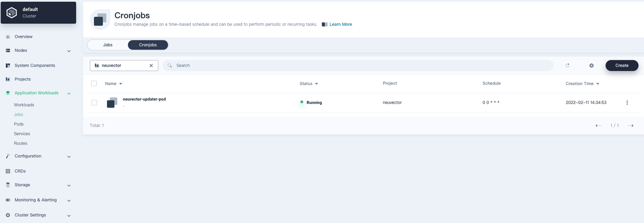The image size is (644, 223).
Task: Toggle the select-all checkbox in table header
Action: click(94, 83)
